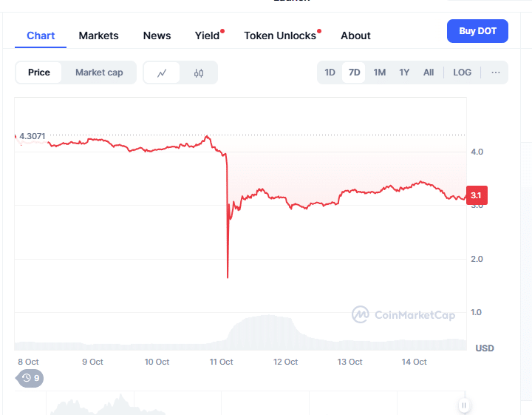Click the history events badge icon
This screenshot has width=532, height=415.
click(x=30, y=378)
